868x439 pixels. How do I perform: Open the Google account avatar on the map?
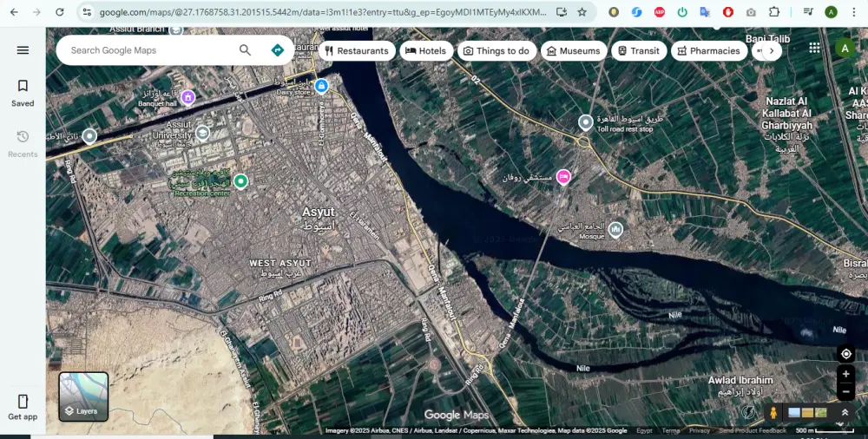[845, 49]
